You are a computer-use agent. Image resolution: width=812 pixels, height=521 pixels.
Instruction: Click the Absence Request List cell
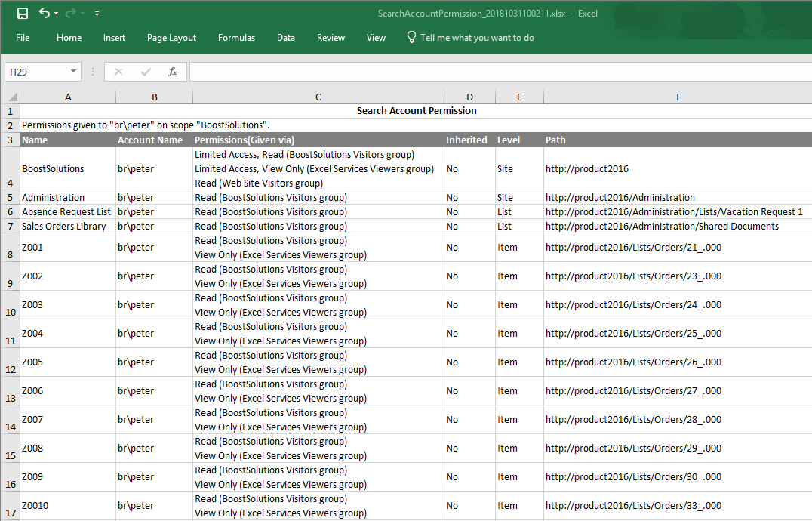click(x=66, y=212)
